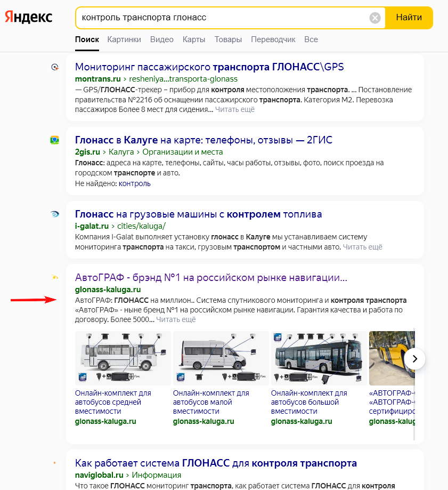
Task: Click the carousel next arrow
Action: pyautogui.click(x=414, y=359)
